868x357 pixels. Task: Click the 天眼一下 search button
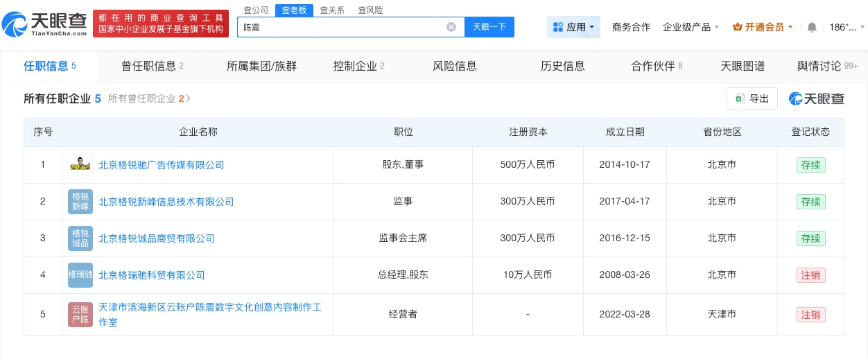pos(489,27)
